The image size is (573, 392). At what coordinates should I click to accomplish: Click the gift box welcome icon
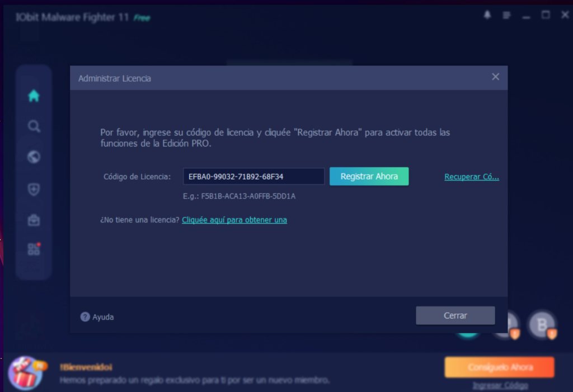[26, 373]
